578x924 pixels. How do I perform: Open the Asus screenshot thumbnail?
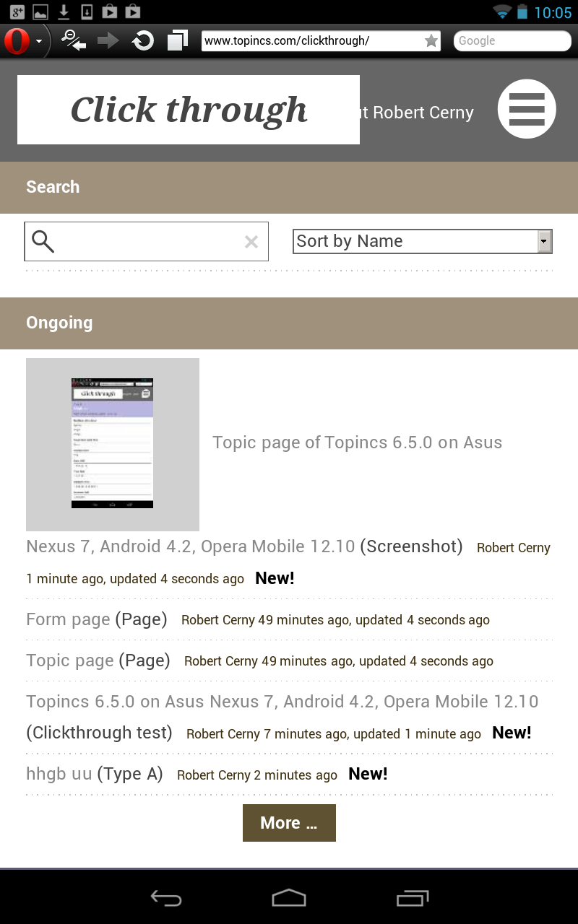tap(113, 444)
